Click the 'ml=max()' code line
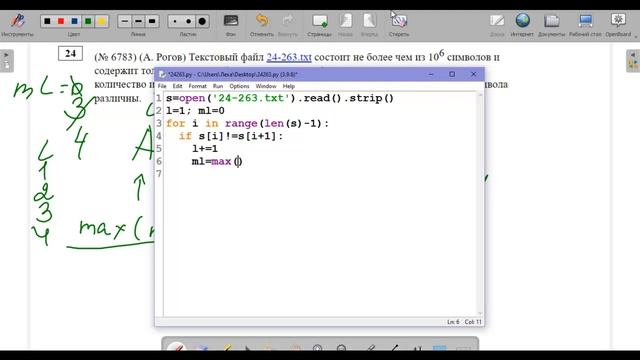This screenshot has width=640, height=360. click(x=217, y=162)
